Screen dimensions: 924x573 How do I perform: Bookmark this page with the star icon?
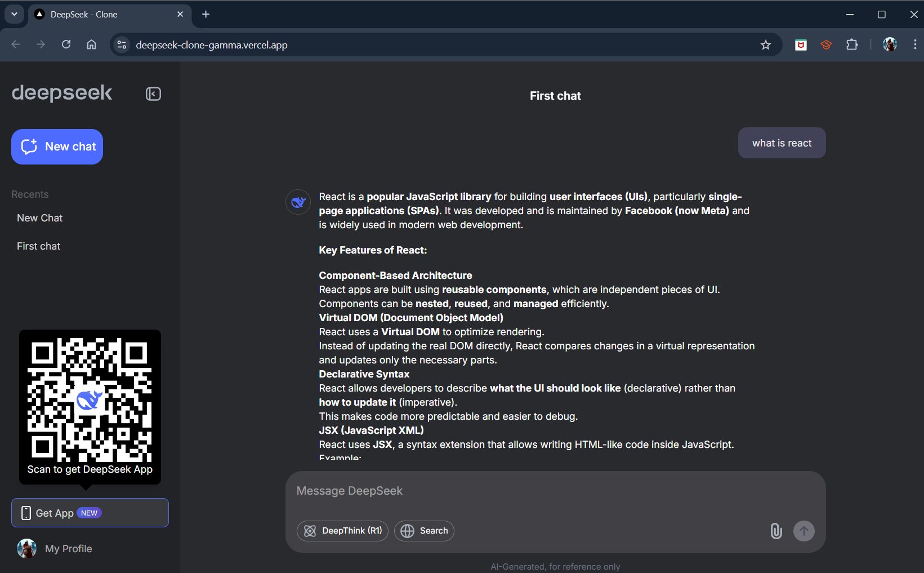(x=765, y=45)
